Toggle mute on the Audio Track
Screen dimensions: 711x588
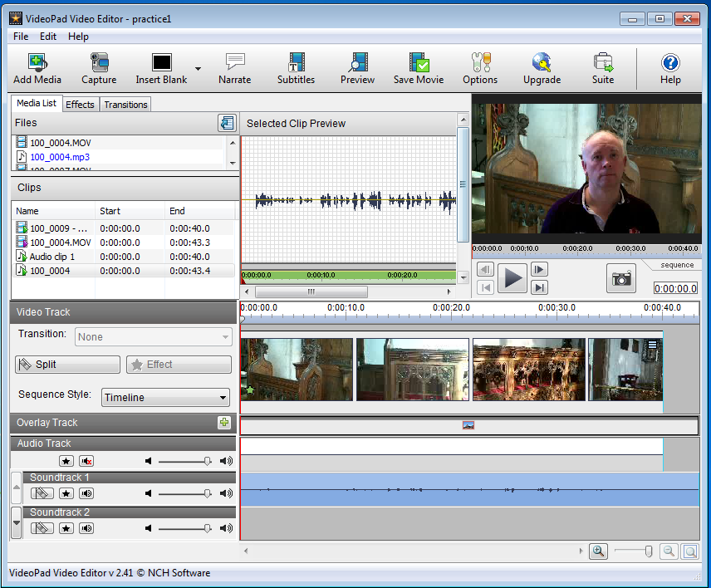(86, 461)
